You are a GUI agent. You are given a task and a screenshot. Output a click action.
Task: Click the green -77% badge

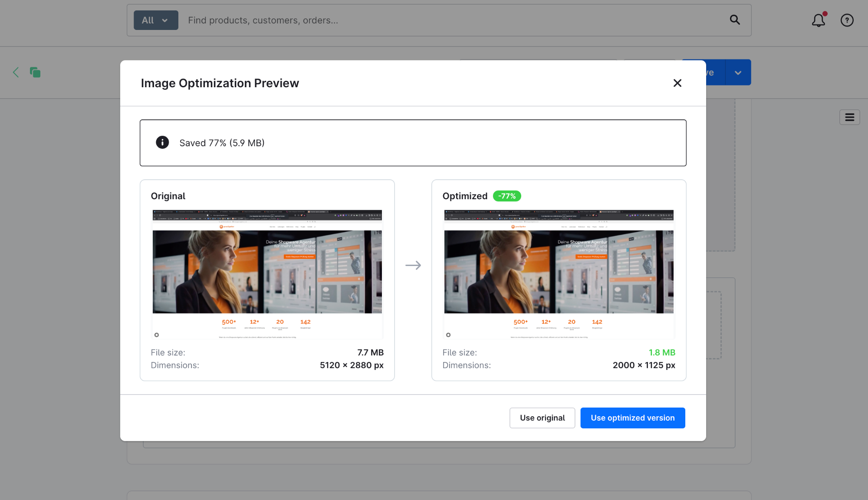[x=507, y=196]
